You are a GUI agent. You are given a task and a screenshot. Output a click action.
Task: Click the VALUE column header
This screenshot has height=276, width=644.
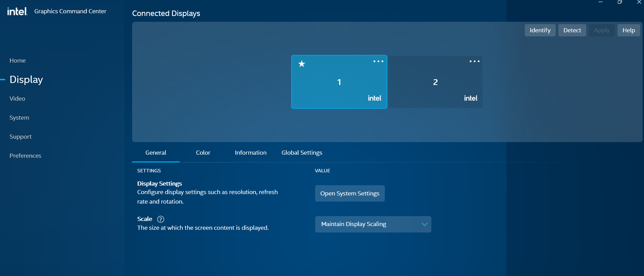click(323, 171)
